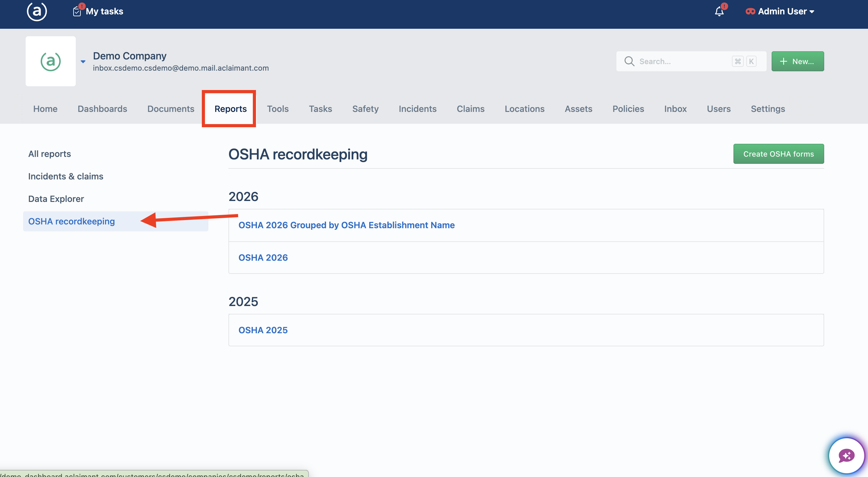This screenshot has width=868, height=477.
Task: Click the search magnifier icon
Action: point(629,61)
